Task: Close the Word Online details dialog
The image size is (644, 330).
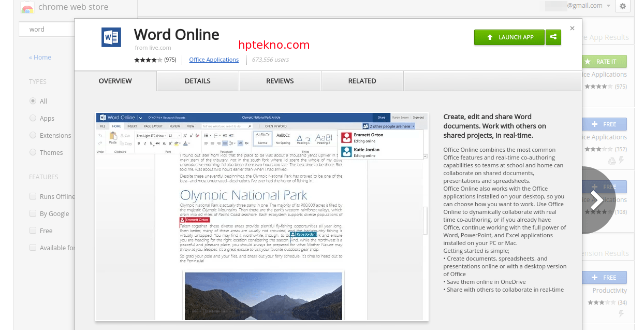Action: pyautogui.click(x=572, y=28)
